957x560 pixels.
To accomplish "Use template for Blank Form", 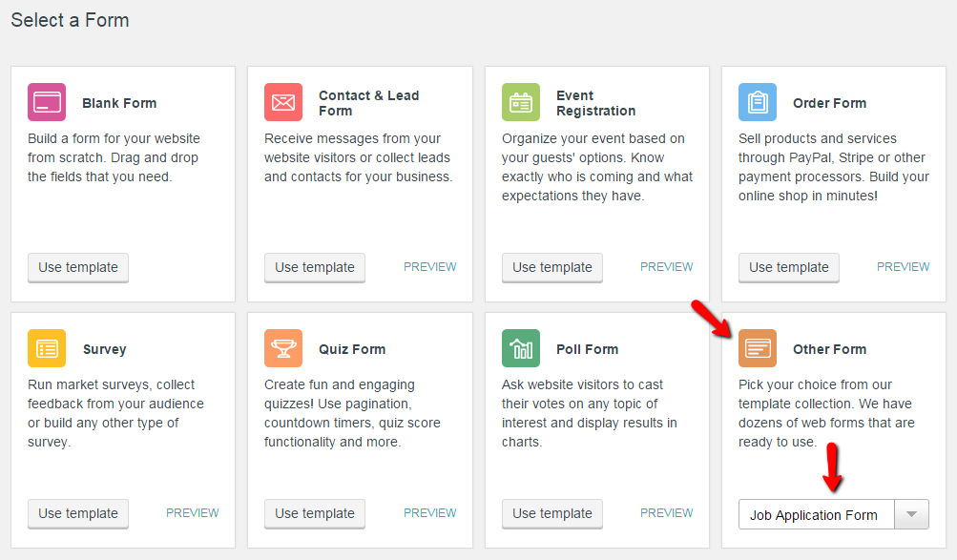I will tap(78, 268).
